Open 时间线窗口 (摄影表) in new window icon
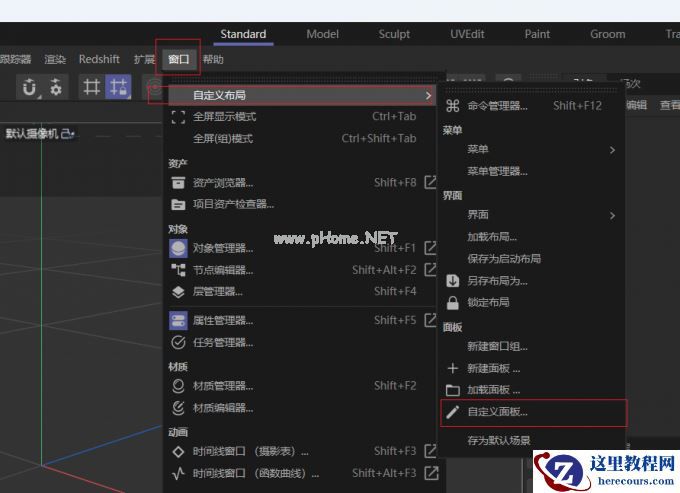680x493 pixels. pos(430,451)
